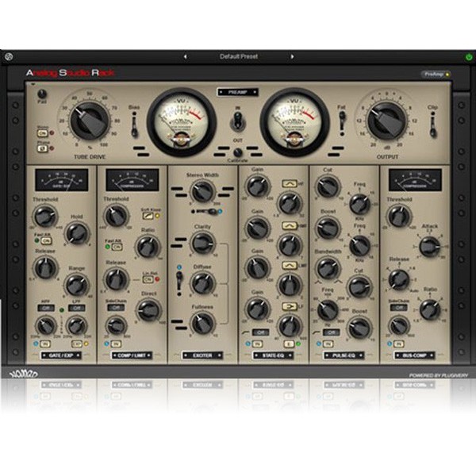Click the Output level knob
Image resolution: width=476 pixels, height=476 pixels.
[387, 120]
